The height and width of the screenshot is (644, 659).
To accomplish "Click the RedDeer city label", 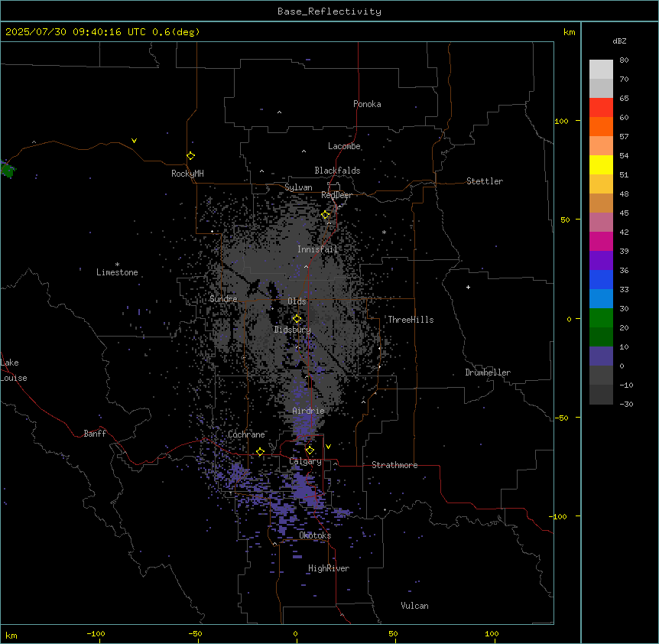I will (336, 195).
